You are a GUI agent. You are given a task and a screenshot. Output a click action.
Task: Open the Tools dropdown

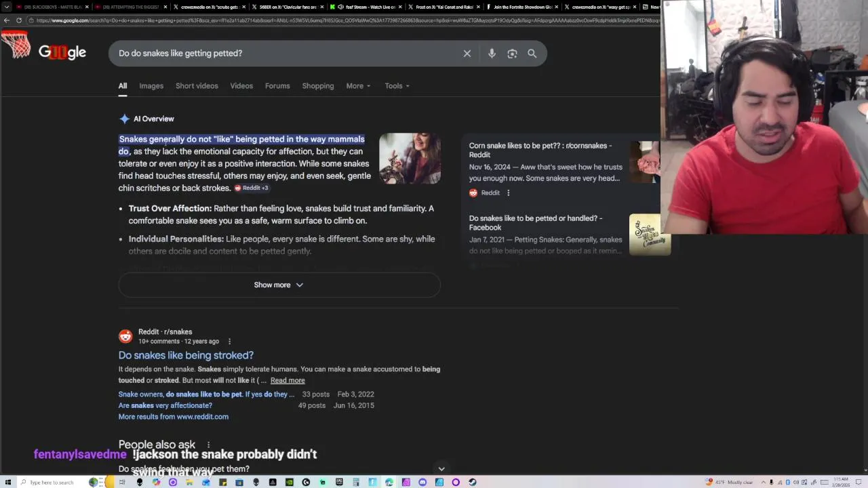point(397,86)
